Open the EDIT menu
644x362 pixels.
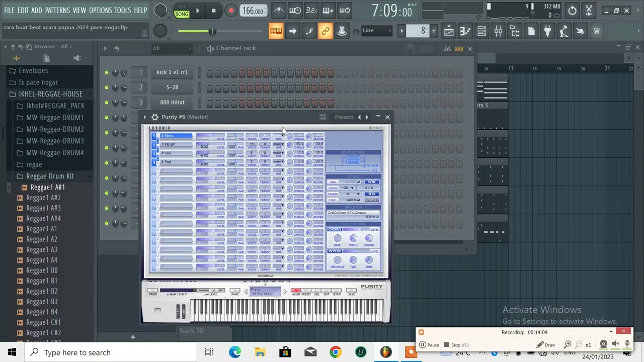[23, 10]
